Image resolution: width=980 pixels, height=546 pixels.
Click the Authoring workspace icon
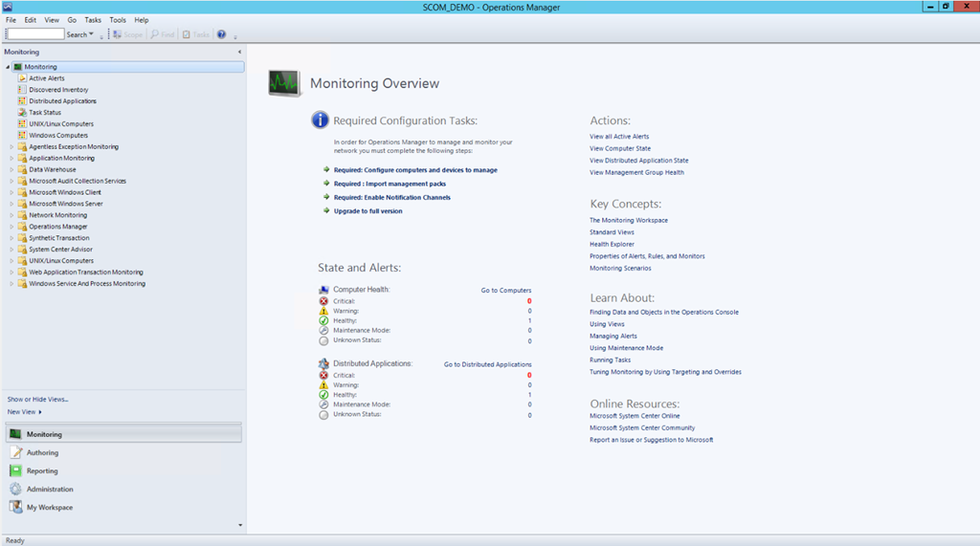16,452
